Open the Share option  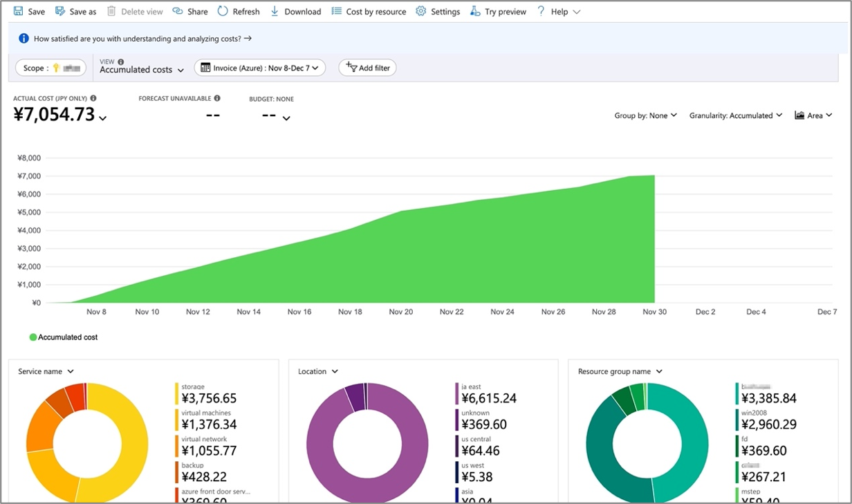tap(190, 11)
